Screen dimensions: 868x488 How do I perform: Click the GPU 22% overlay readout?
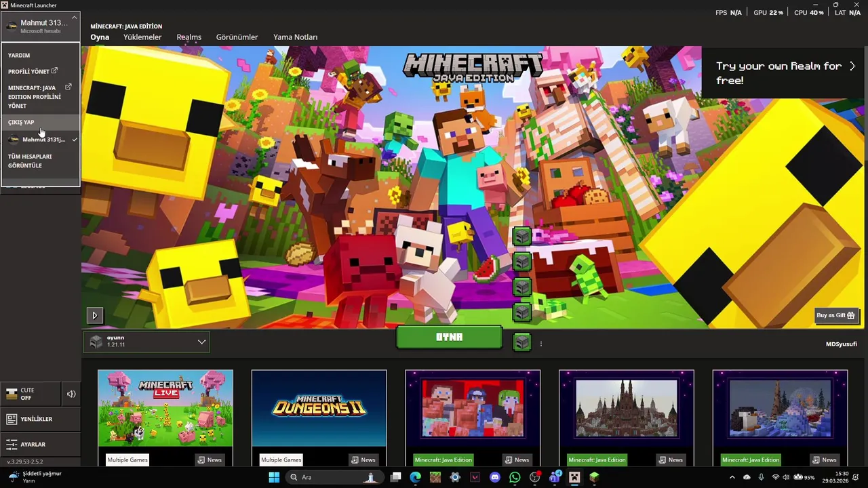point(768,13)
